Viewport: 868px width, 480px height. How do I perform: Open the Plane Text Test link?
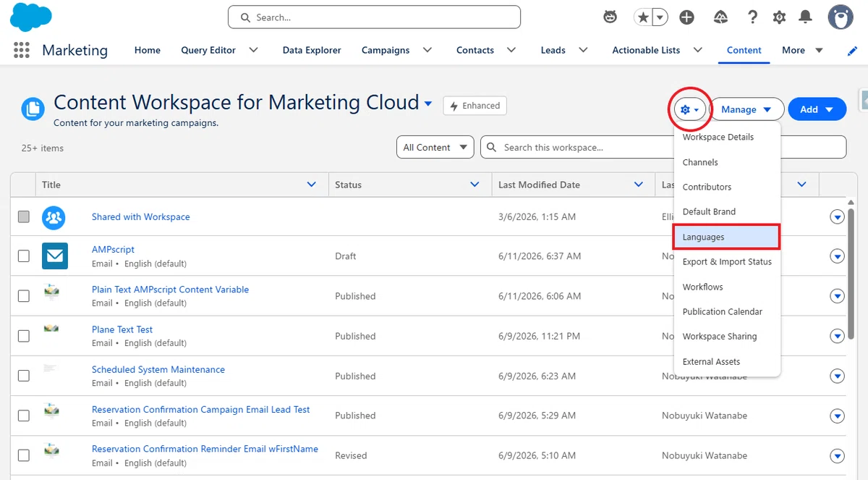click(x=122, y=329)
